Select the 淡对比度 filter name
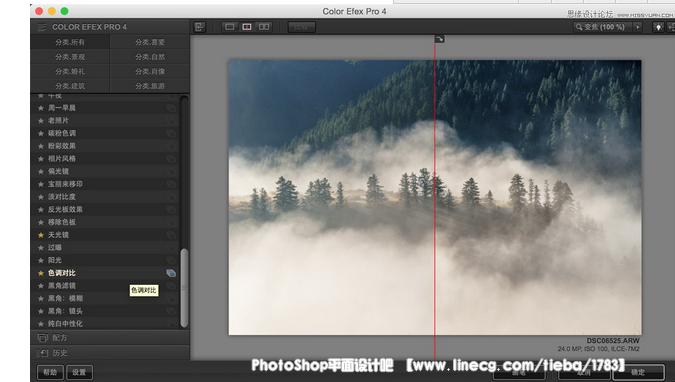Screen dimensions: 675x382 pyautogui.click(x=62, y=197)
